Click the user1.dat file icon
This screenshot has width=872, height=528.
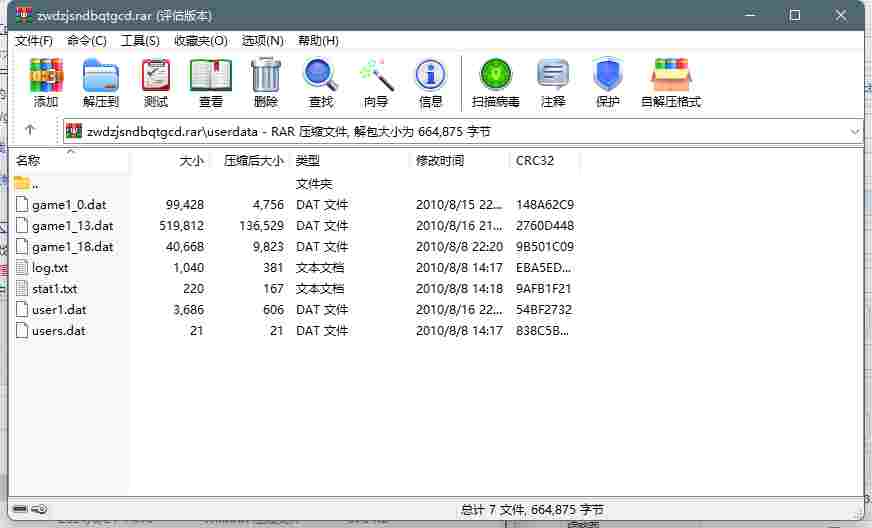pos(22,309)
